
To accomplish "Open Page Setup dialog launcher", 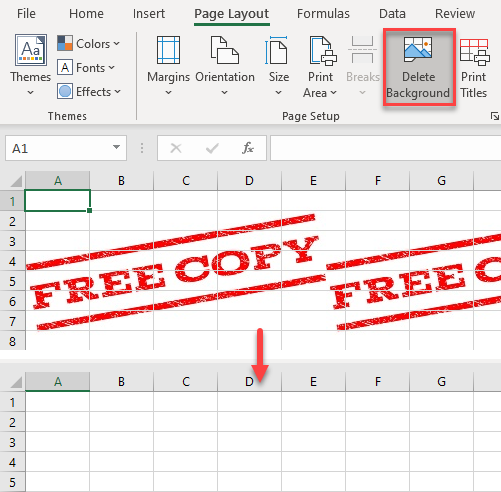I will click(x=495, y=116).
